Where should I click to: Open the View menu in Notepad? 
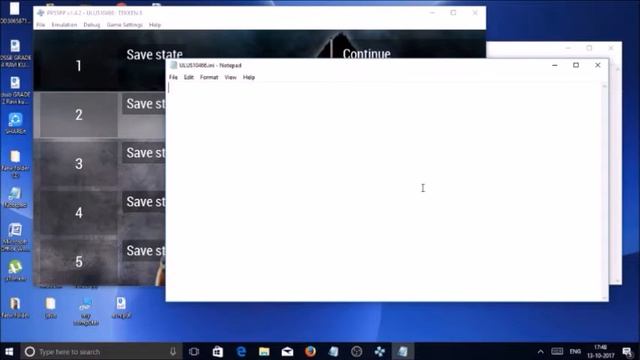point(230,77)
